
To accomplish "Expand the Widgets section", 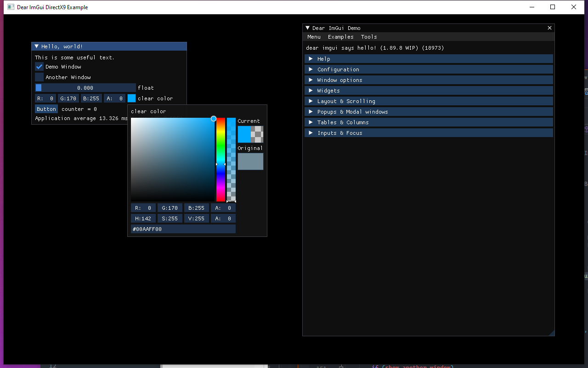I will click(429, 91).
